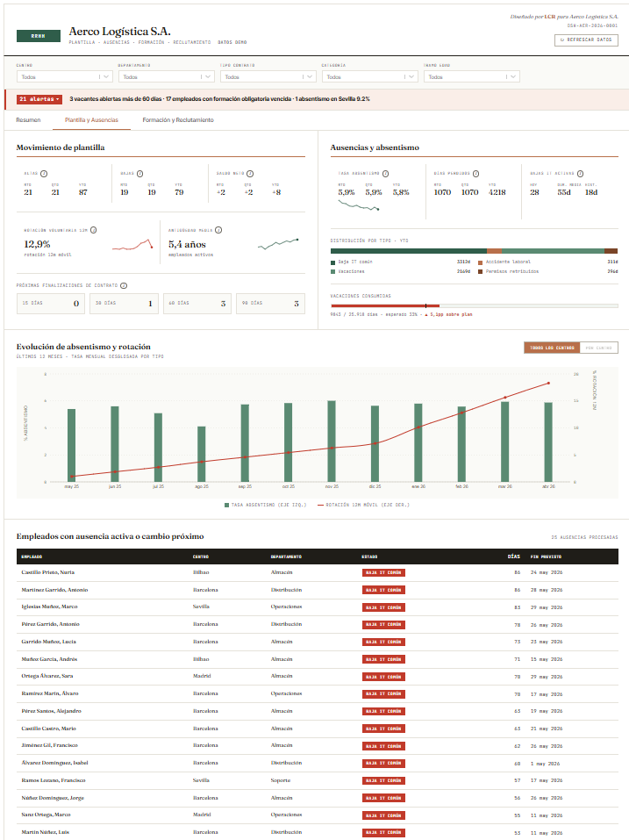Show the Antigüedad Media info tooltip icon

click(x=218, y=230)
